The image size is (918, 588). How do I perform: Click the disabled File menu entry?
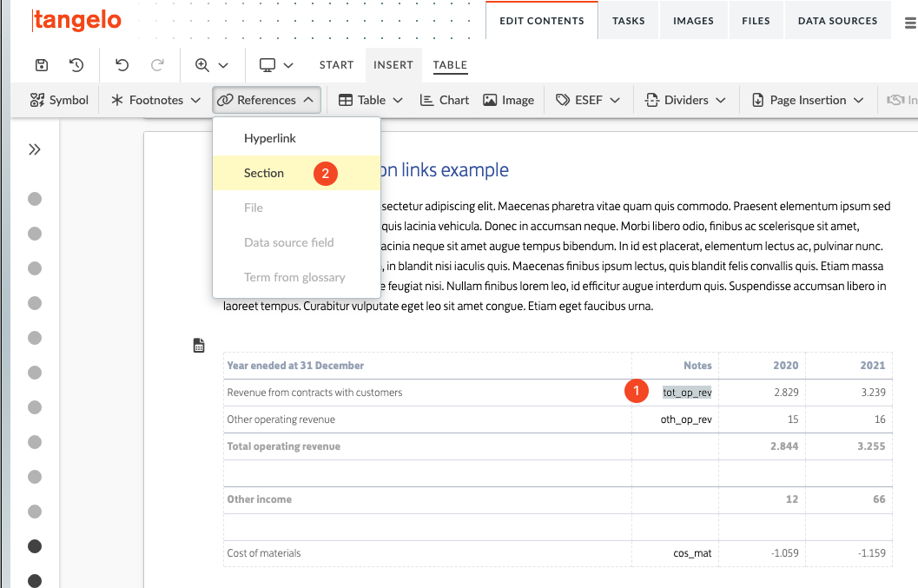(297, 208)
